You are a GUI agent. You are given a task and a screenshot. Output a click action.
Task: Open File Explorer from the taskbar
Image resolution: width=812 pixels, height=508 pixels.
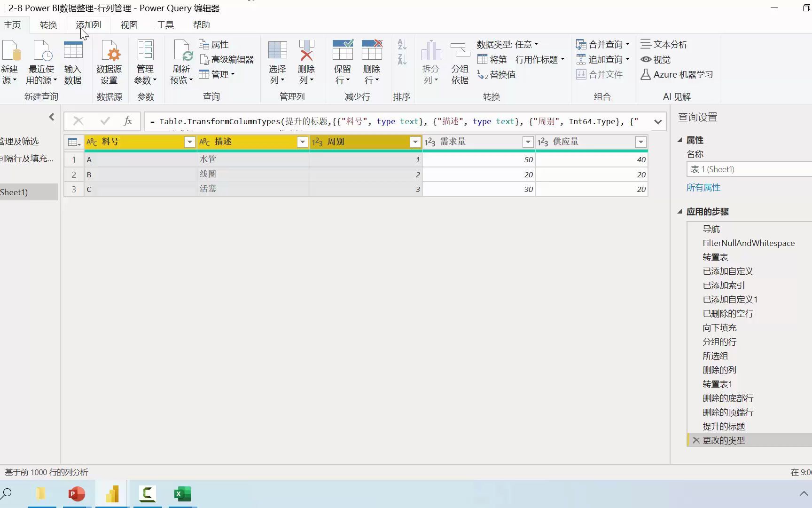[41, 494]
